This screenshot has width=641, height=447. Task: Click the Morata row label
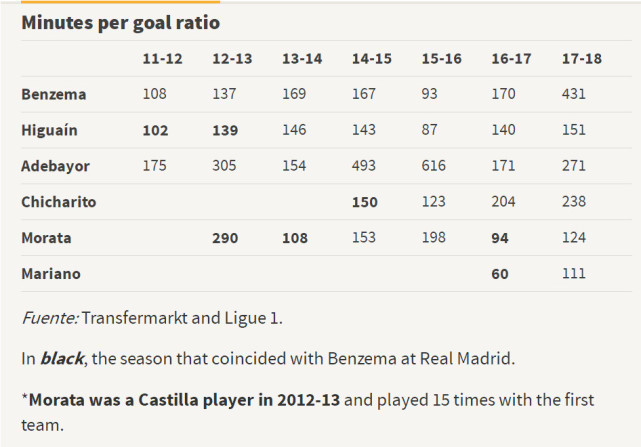[x=46, y=238]
